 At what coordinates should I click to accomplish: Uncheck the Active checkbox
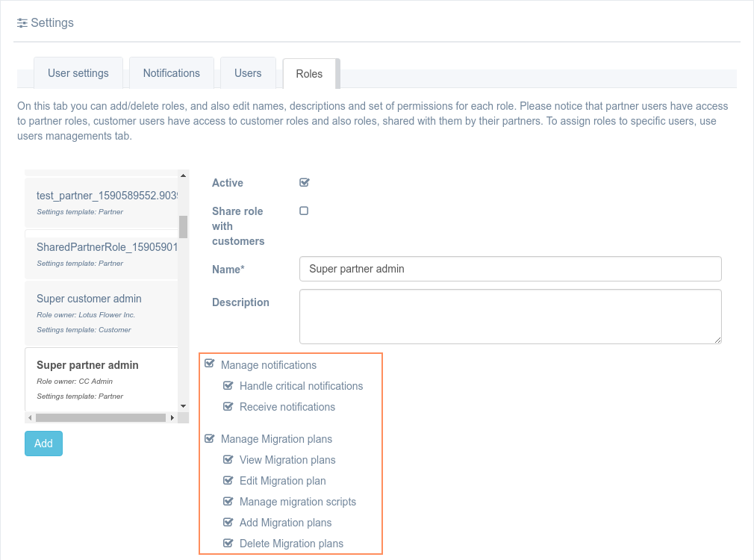(304, 182)
